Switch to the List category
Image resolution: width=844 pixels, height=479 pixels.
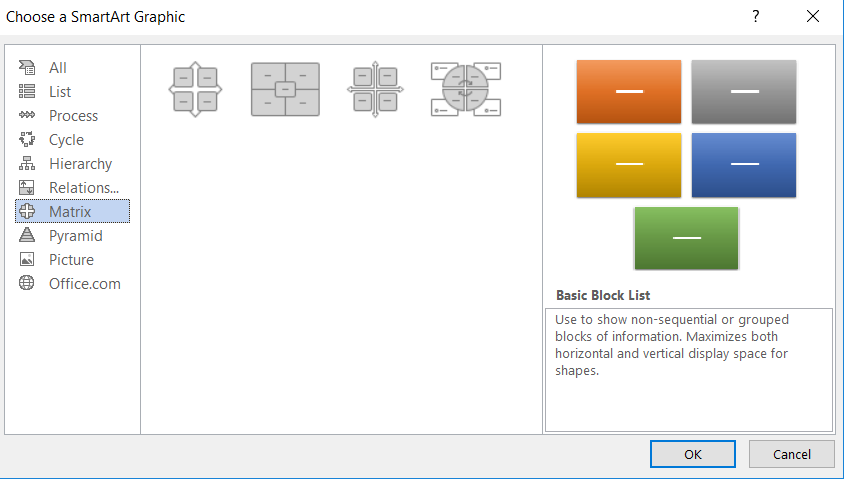tap(60, 92)
